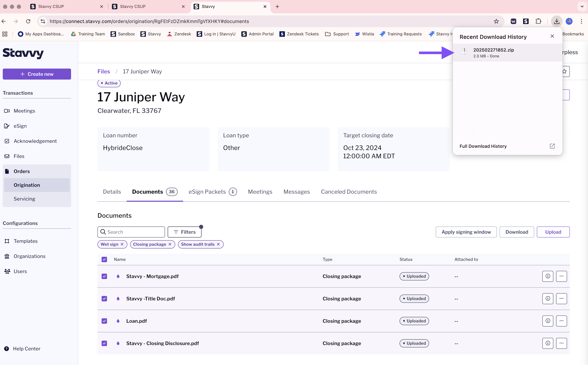Download selected documents
The image size is (588, 365).
tap(517, 232)
